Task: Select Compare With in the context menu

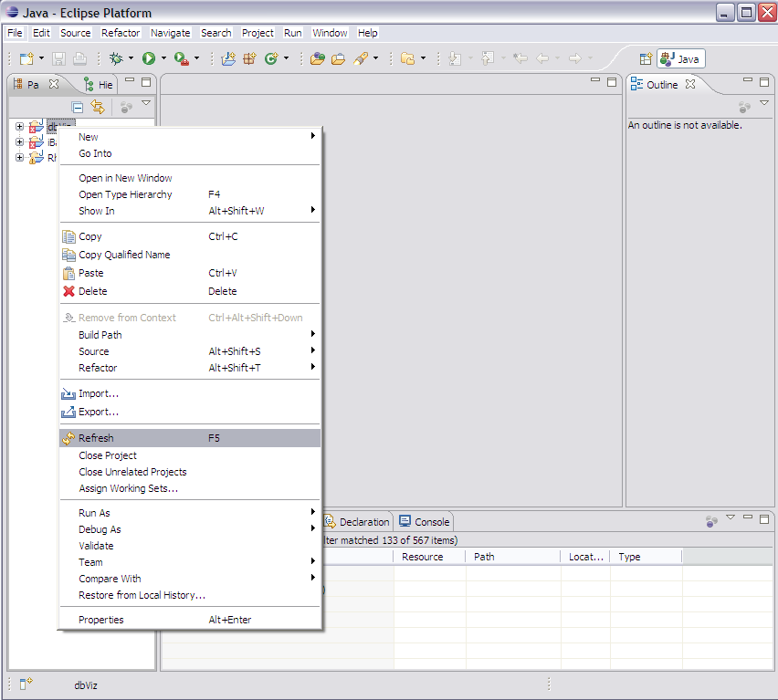Action: click(x=190, y=579)
